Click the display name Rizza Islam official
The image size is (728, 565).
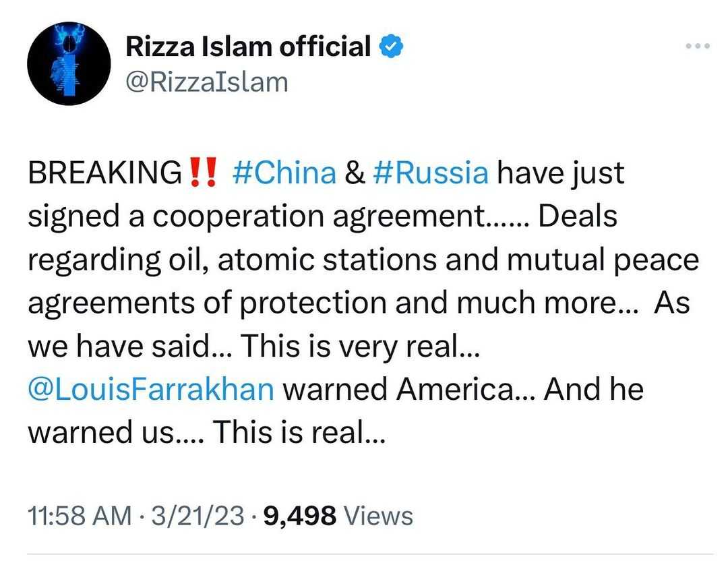(x=248, y=47)
